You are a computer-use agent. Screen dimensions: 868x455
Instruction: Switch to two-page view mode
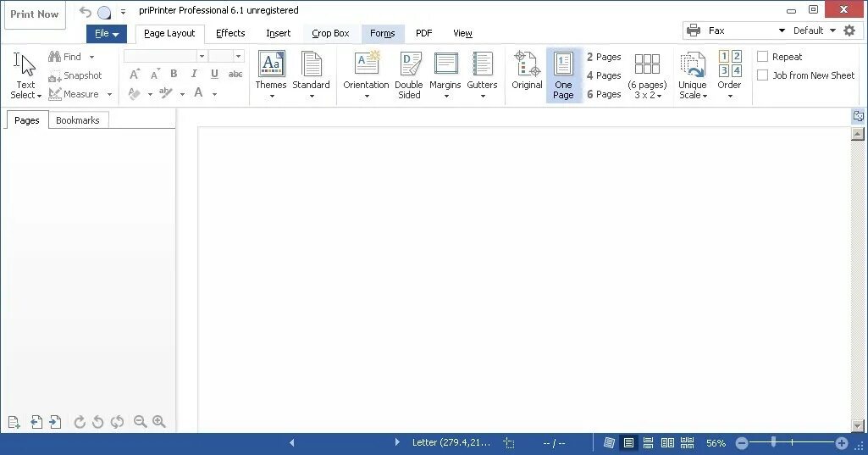(667, 443)
